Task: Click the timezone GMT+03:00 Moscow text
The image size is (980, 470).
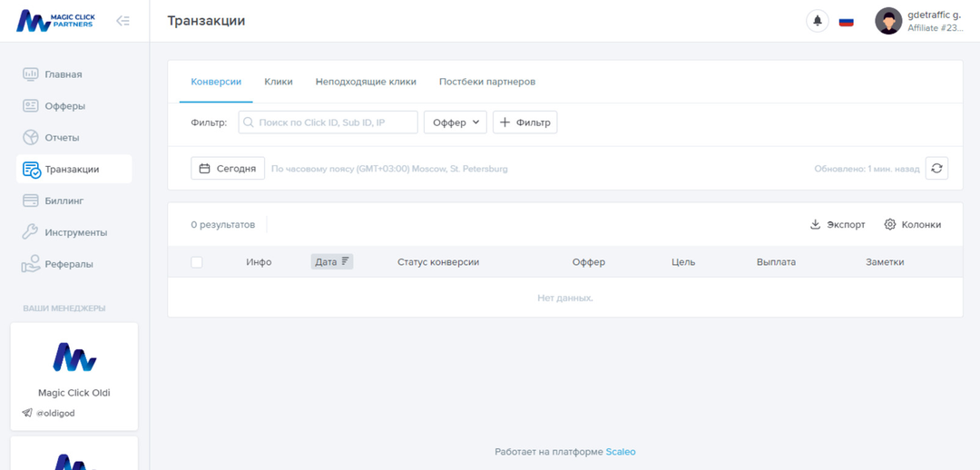Action: tap(389, 169)
